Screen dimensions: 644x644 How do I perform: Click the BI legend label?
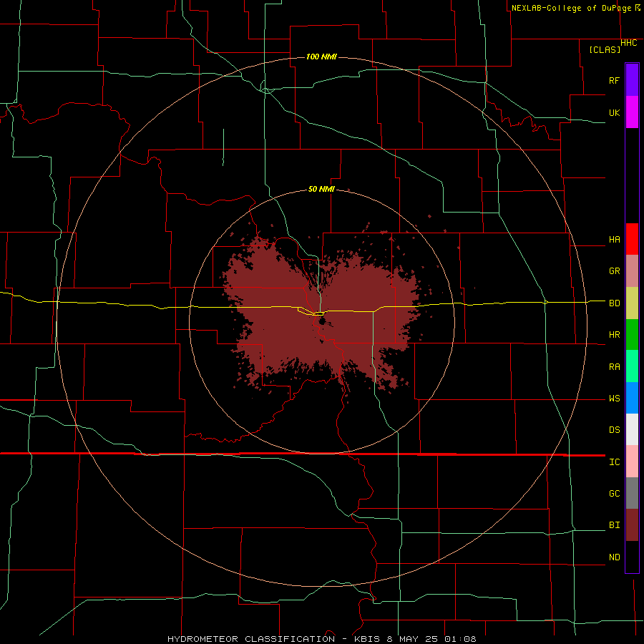coord(615,525)
